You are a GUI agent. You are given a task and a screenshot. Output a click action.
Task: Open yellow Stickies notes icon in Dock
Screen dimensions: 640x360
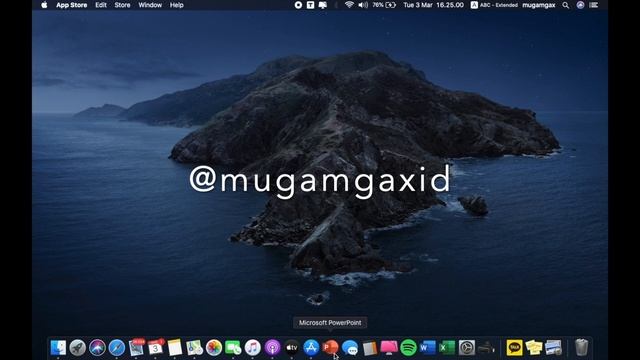click(534, 348)
